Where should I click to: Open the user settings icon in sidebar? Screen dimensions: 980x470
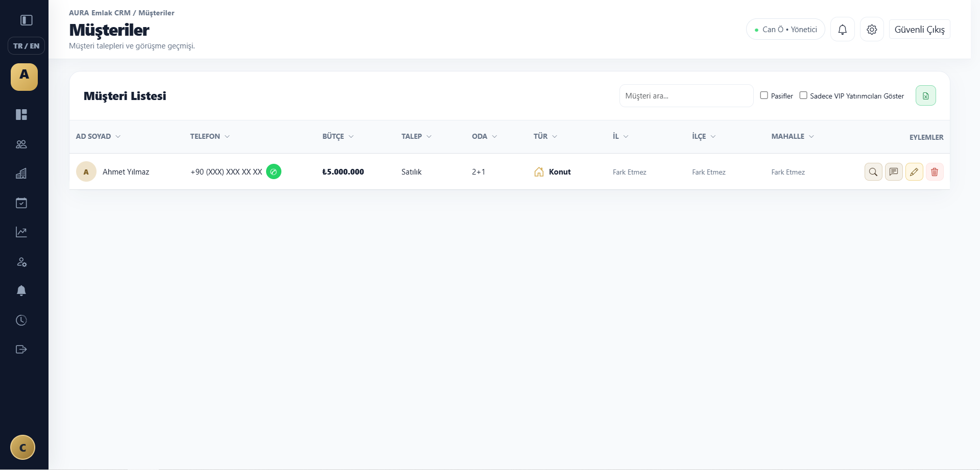[21, 262]
